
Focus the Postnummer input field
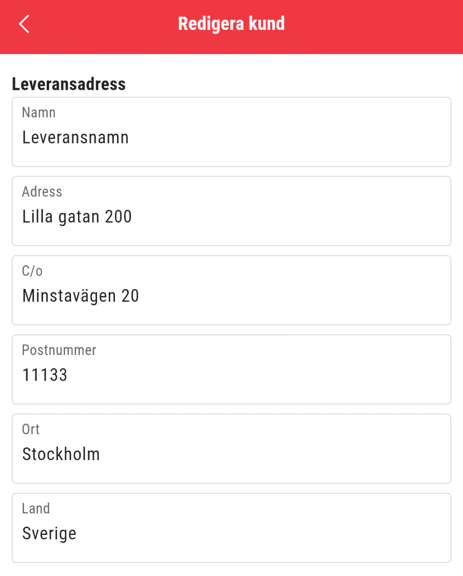click(232, 369)
